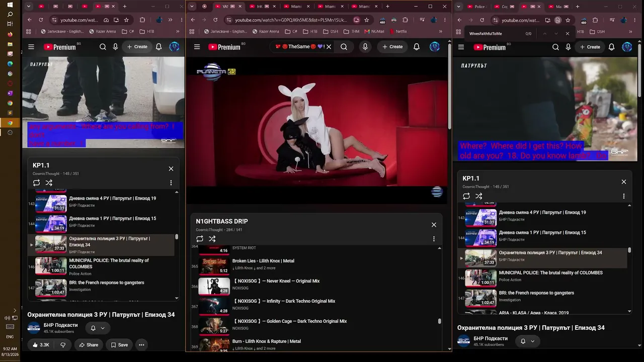Clear TheSame search box in middle window
The image size is (644, 362).
coord(329,47)
